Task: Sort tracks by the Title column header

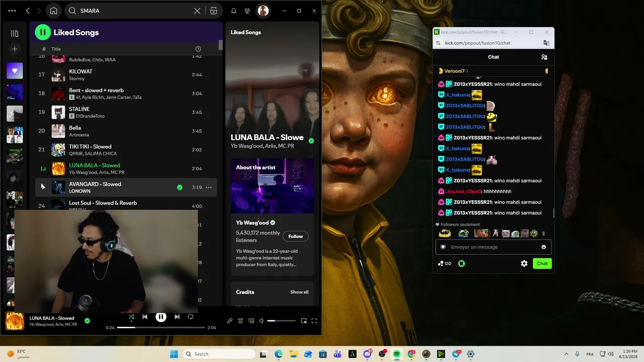Action: [x=56, y=49]
